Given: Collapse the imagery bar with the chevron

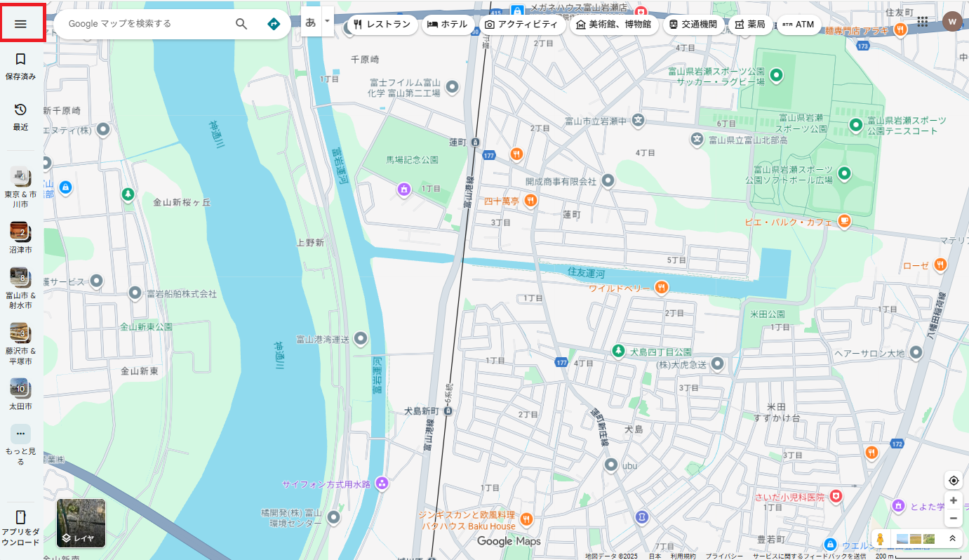Looking at the screenshot, I should (x=951, y=538).
